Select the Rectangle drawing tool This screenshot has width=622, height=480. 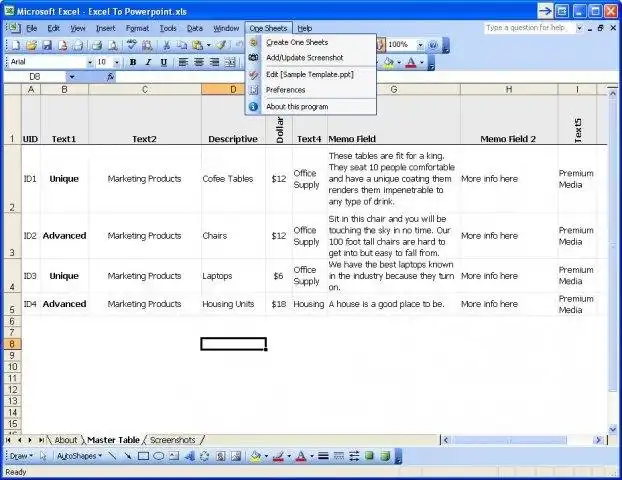point(143,456)
